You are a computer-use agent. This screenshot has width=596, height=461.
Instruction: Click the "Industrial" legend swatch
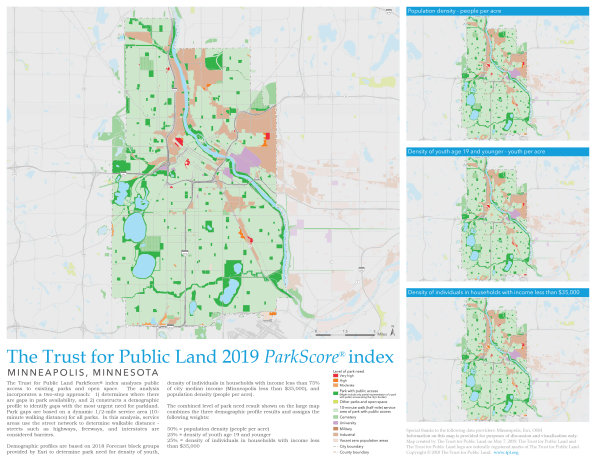[336, 434]
